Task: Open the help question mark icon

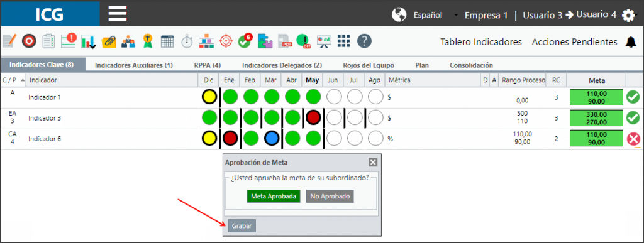Action: 364,41
